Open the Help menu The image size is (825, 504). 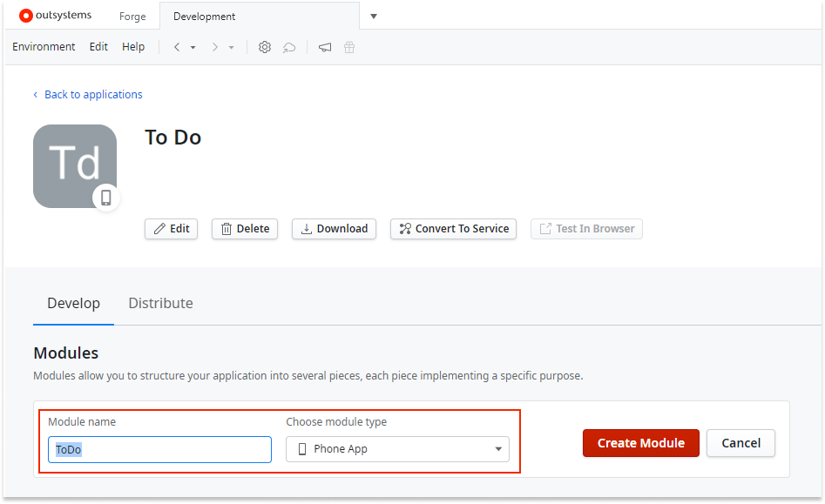[x=133, y=46]
